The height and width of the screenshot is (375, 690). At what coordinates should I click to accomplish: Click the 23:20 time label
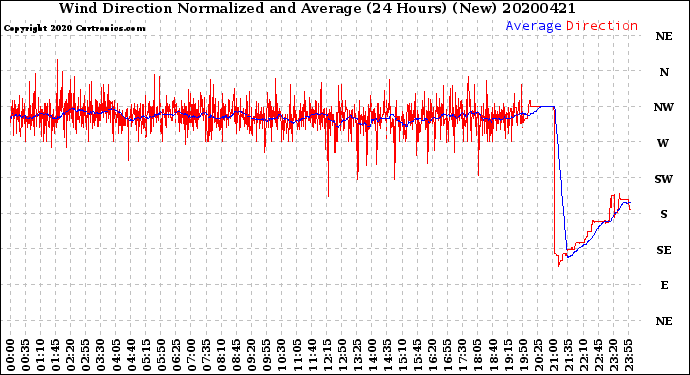click(x=613, y=355)
